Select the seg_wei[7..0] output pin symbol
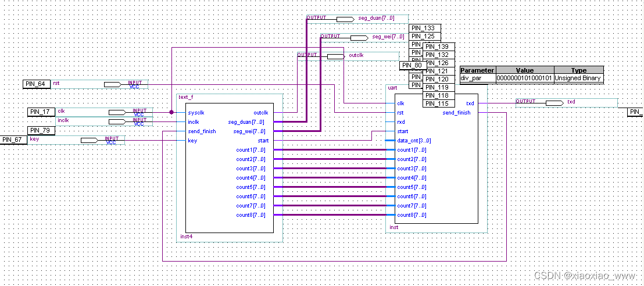The image size is (644, 286). coord(359,38)
